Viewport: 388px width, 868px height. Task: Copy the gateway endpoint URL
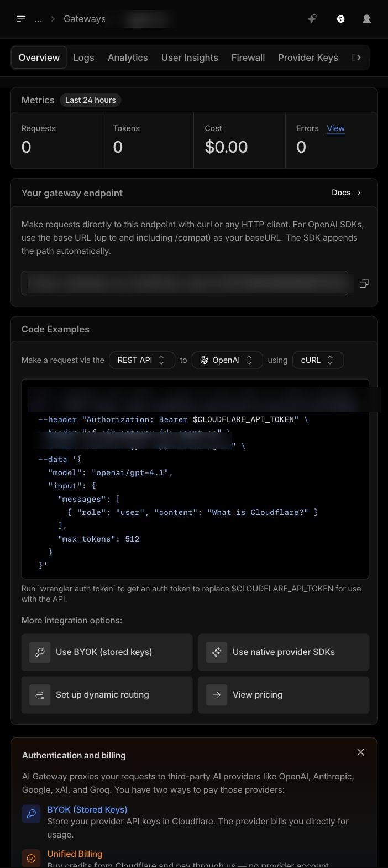tap(364, 283)
